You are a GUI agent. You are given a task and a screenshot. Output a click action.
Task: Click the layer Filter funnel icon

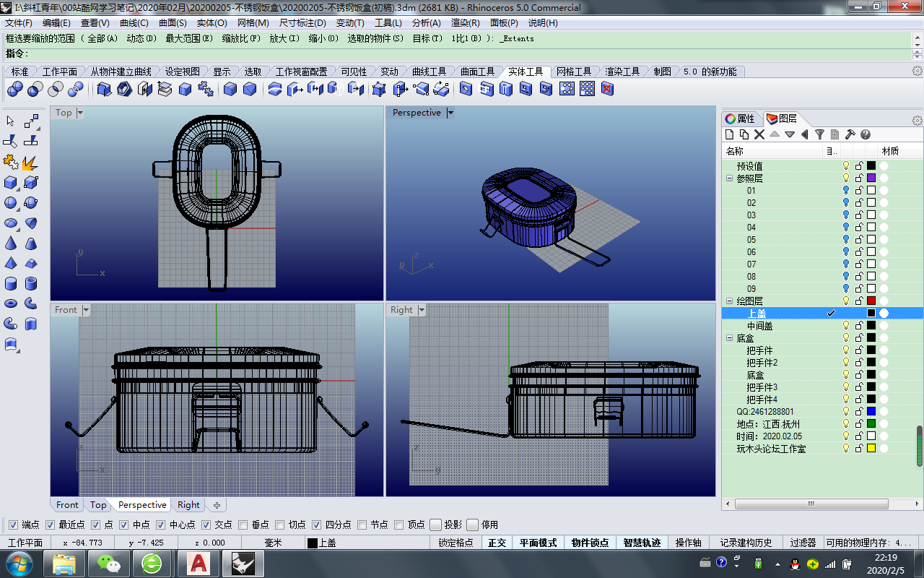[819, 134]
